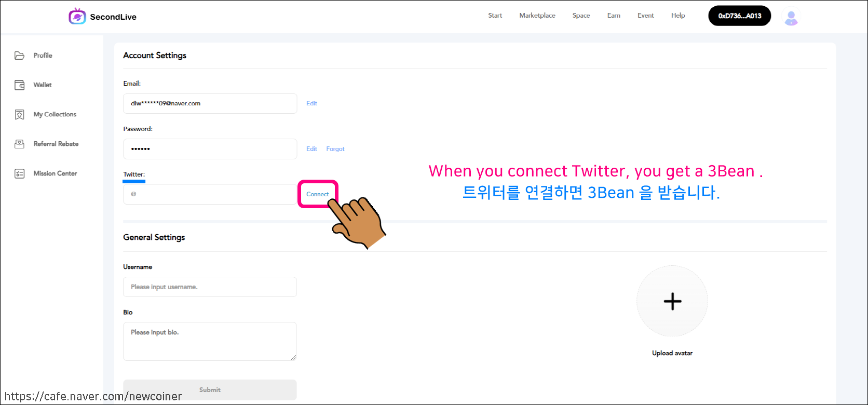Click the Forgot password link
Viewport: 868px width, 405px height.
pyautogui.click(x=335, y=149)
